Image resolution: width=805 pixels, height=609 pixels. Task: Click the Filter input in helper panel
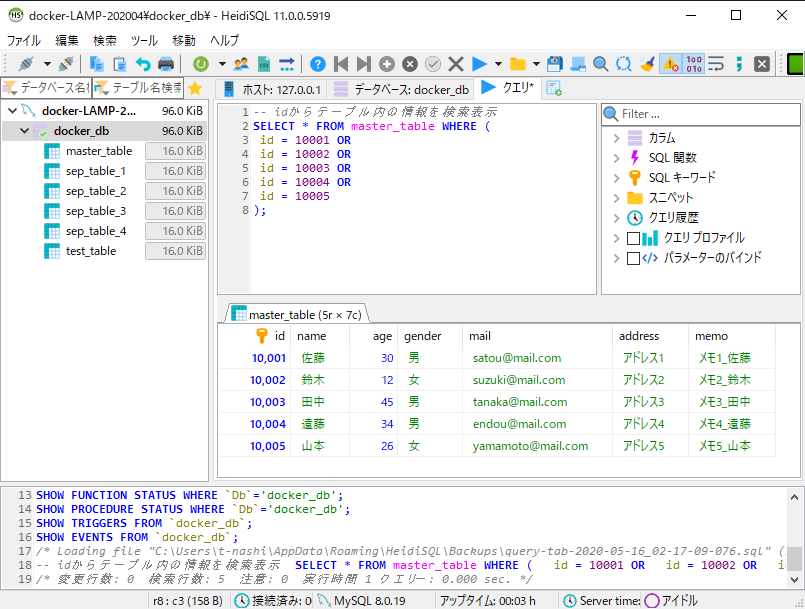(701, 114)
